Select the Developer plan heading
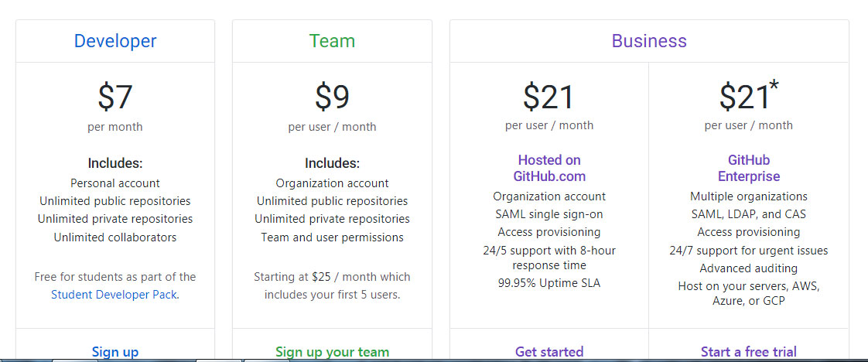This screenshot has height=362, width=868. pos(115,41)
